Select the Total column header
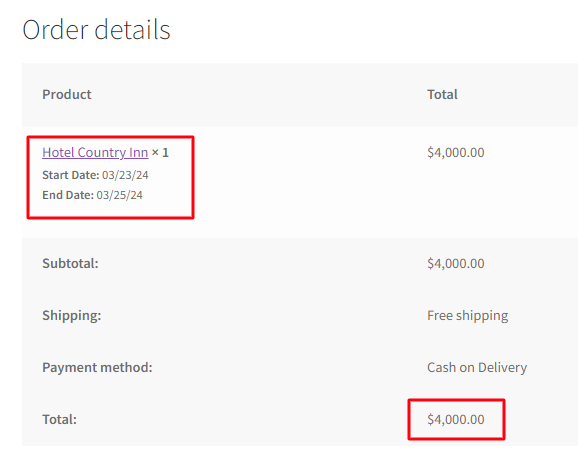578x464 pixels. tap(442, 94)
